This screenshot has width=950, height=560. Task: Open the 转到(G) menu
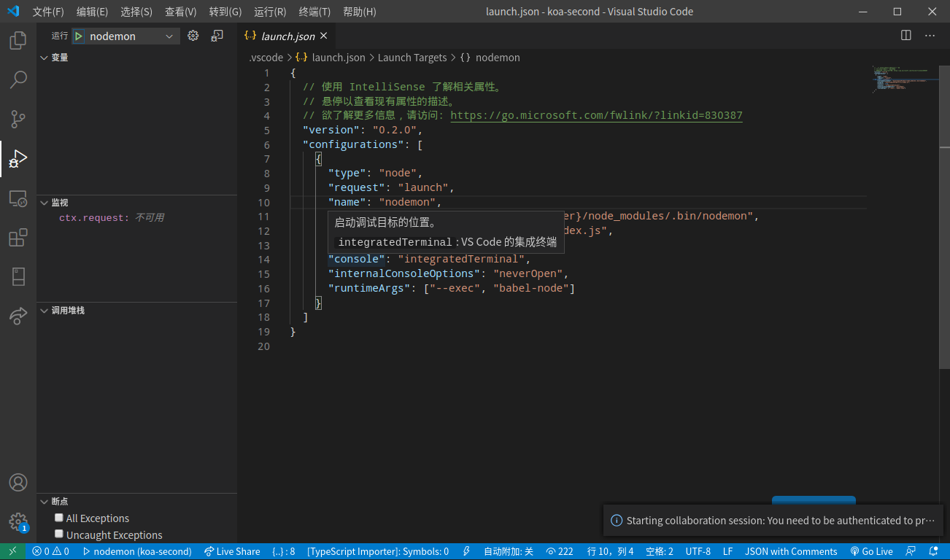[225, 12]
